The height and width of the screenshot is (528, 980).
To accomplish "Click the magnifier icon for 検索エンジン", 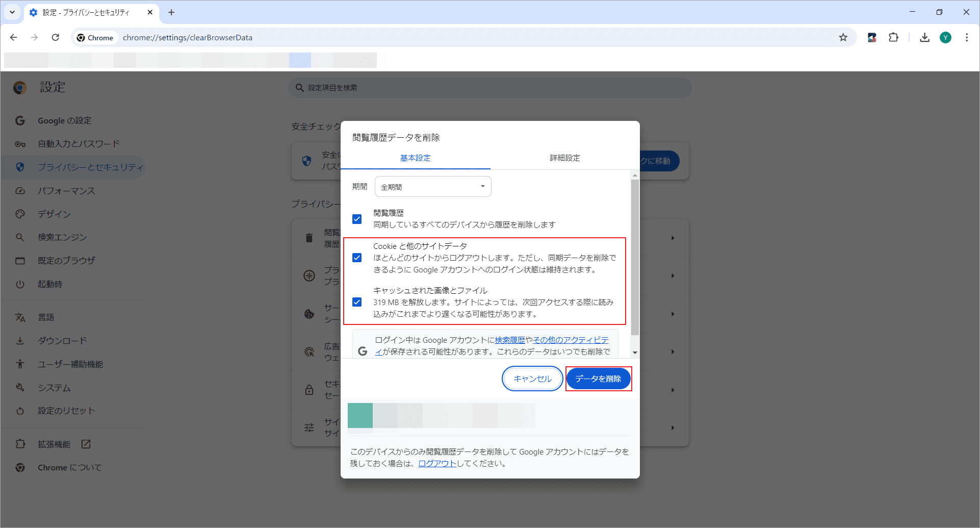I will click(x=20, y=237).
